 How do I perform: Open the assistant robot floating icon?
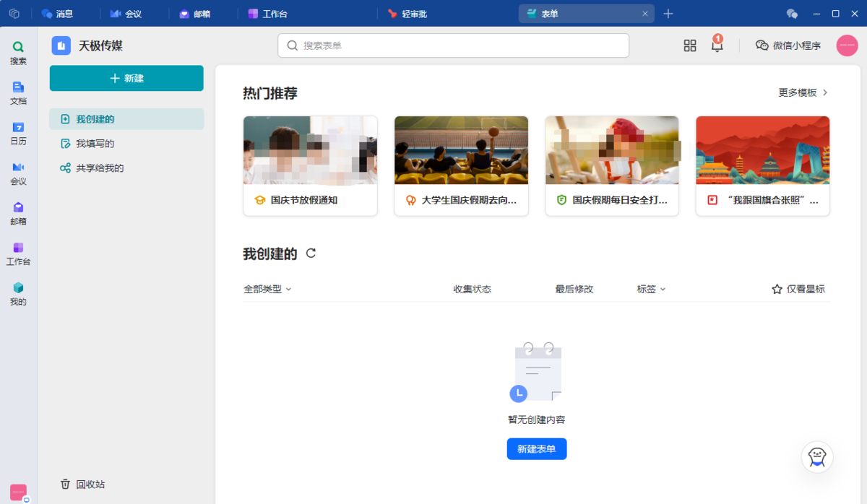817,457
